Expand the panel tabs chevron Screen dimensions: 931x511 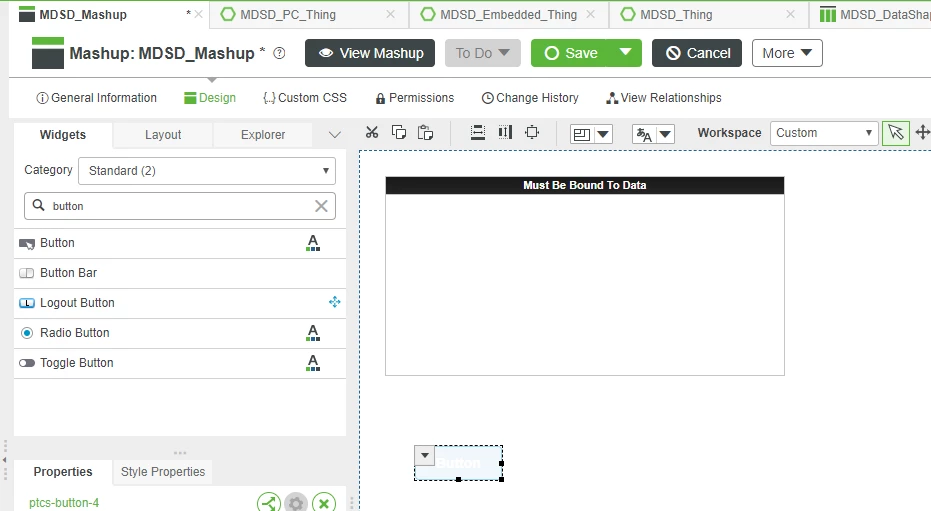pyautogui.click(x=335, y=135)
